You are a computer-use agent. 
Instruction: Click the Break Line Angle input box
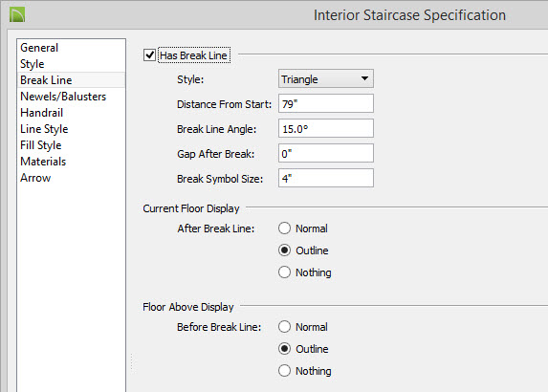click(x=326, y=128)
